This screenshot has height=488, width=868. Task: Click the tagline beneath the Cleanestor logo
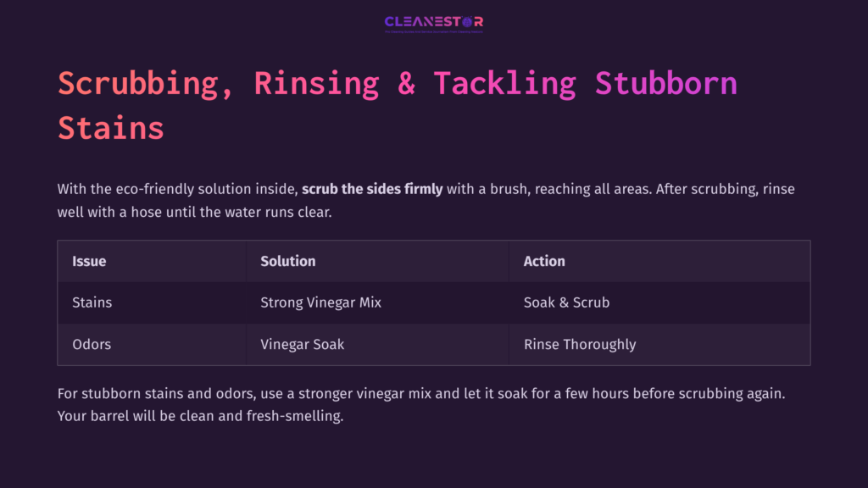point(433,31)
